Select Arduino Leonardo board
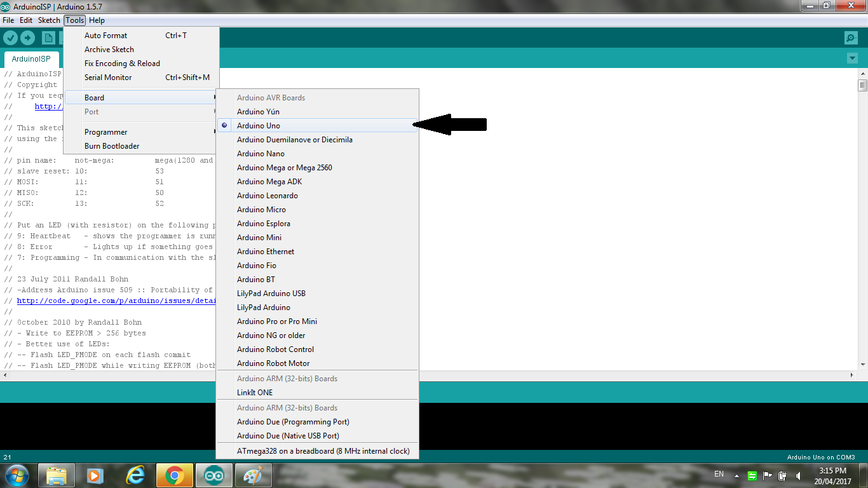This screenshot has width=868, height=488. click(x=317, y=196)
